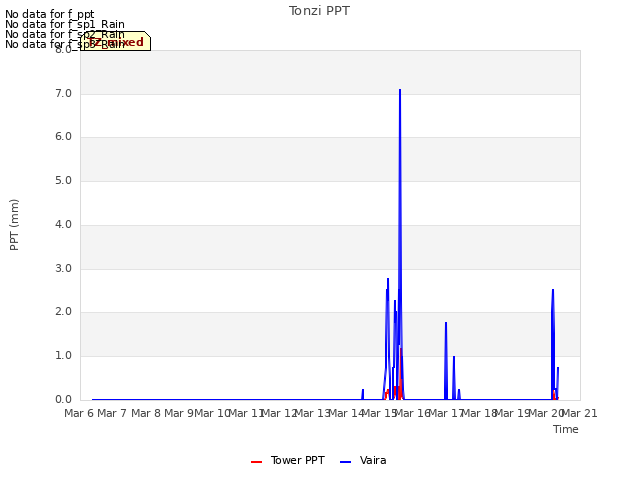Click the Mar 6 x-axis tick label
Screen dimensions: 640x480
click(x=79, y=413)
